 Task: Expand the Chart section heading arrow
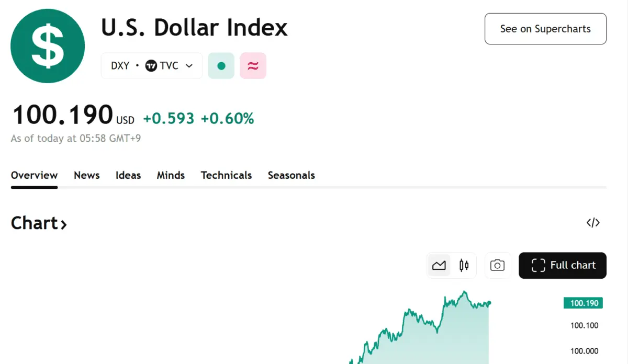[x=64, y=225]
